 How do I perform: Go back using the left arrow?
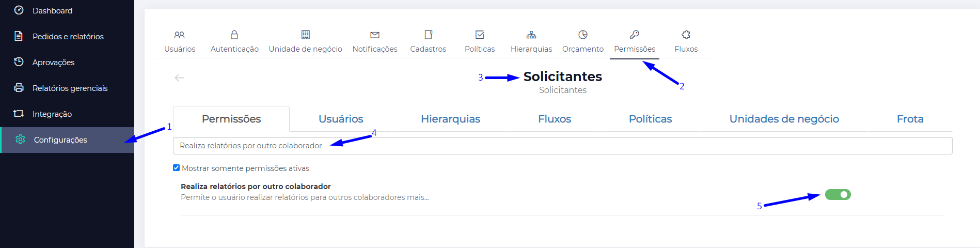[x=180, y=78]
